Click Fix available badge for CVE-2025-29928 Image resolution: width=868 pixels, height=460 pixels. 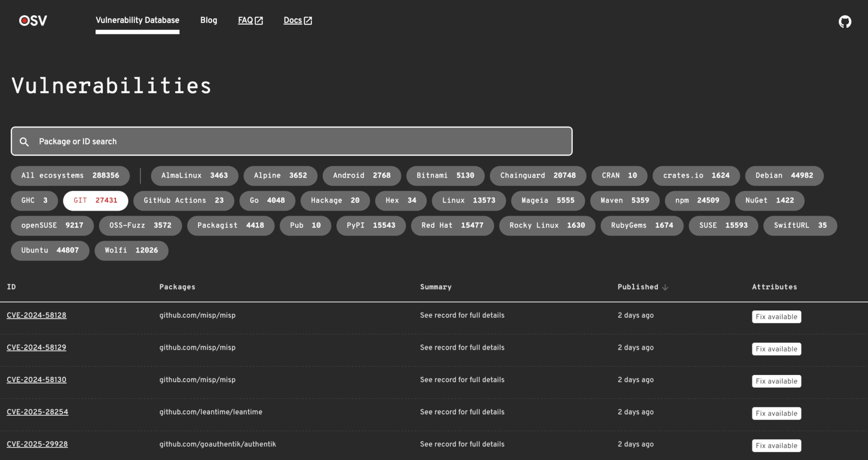tap(776, 446)
